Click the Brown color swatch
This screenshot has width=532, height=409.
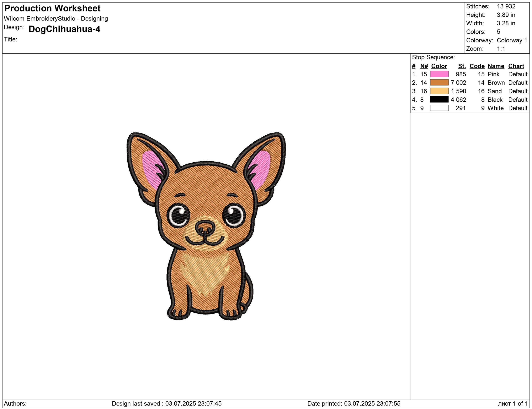point(439,82)
